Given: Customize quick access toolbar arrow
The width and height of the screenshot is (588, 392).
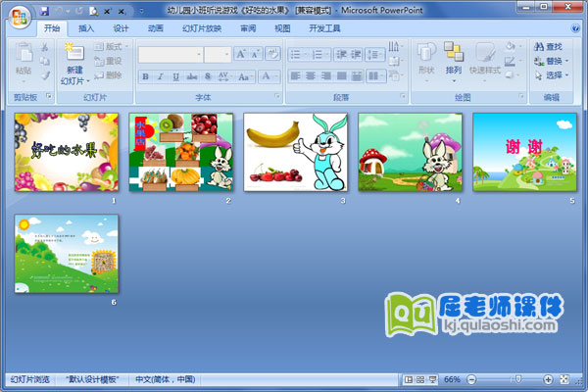Looking at the screenshot, I should point(142,11).
